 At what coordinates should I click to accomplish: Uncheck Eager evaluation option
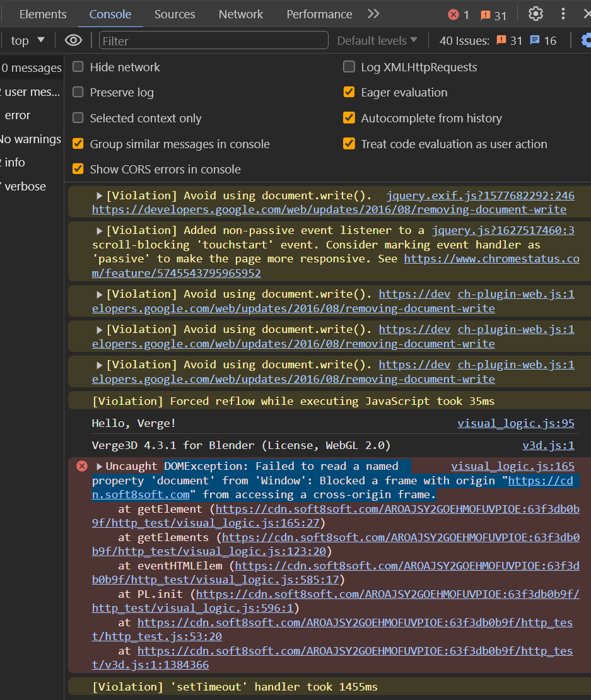(x=349, y=92)
